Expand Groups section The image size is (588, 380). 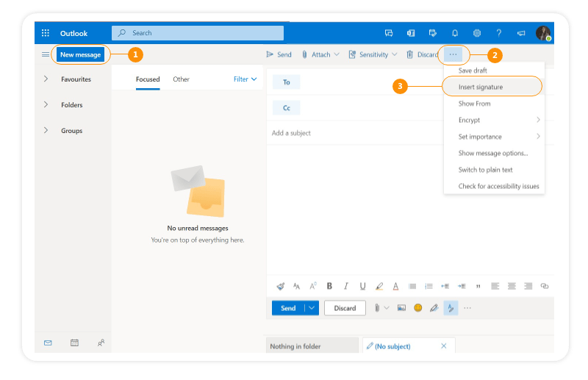point(46,131)
